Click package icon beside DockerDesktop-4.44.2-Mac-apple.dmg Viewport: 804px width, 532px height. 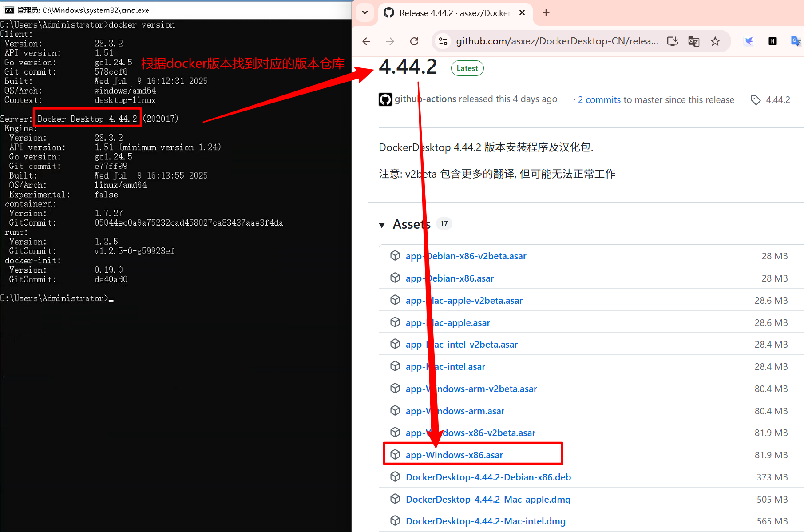pos(395,499)
